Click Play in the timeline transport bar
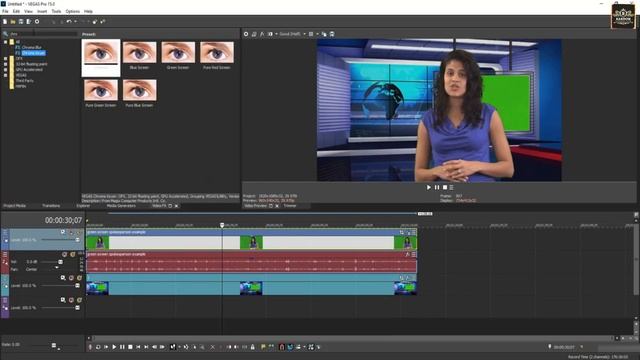The width and height of the screenshot is (640, 360). click(114, 347)
